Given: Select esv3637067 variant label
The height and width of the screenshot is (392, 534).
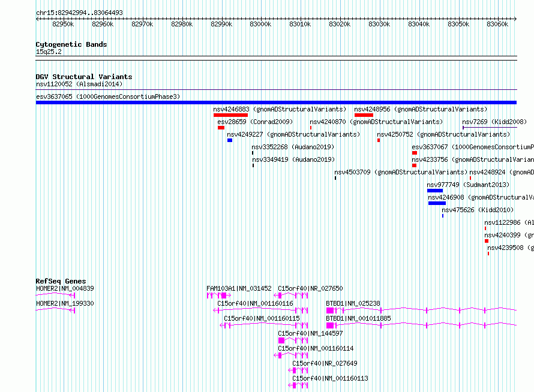Looking at the screenshot, I should click(473, 147).
